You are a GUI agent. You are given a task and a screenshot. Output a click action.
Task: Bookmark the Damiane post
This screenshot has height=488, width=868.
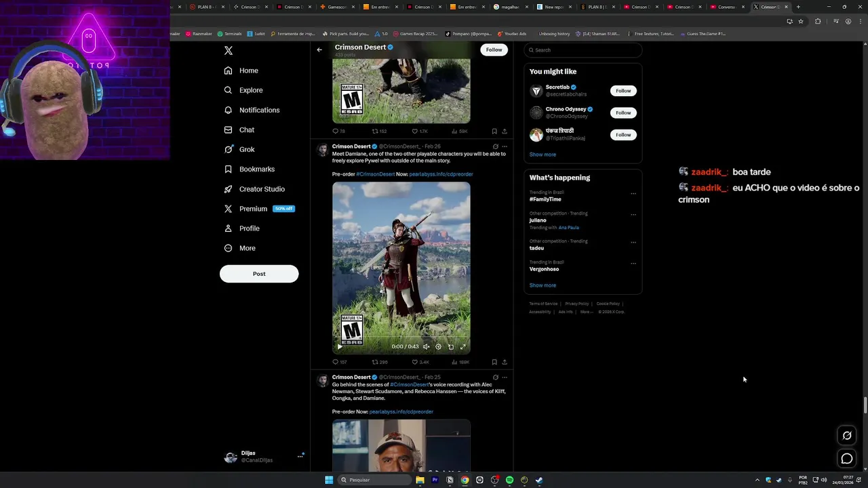(494, 362)
